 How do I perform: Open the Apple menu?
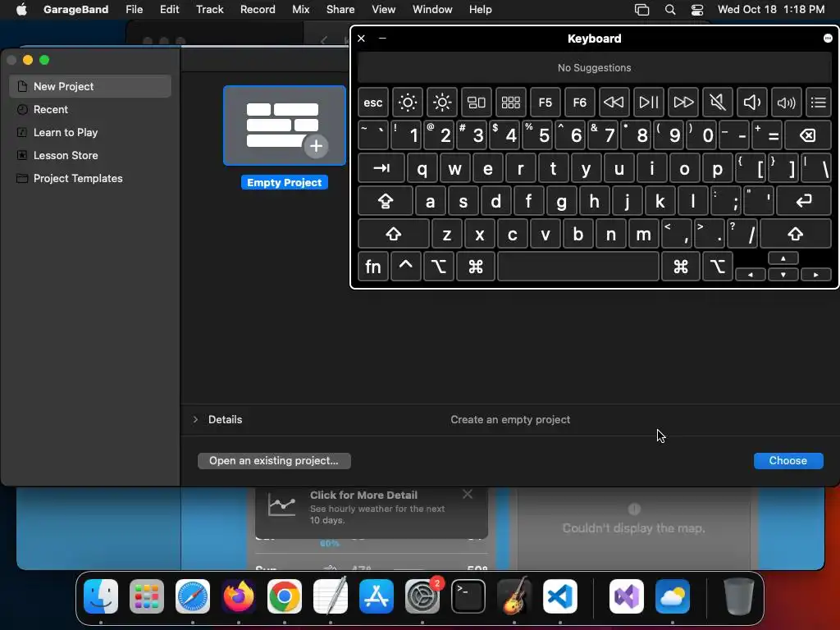[x=21, y=9]
